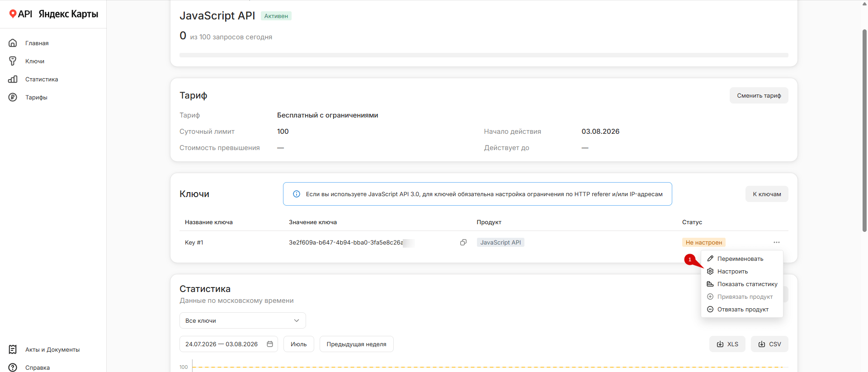Click the statistics icon in context menu
The height and width of the screenshot is (372, 868).
pyautogui.click(x=710, y=284)
